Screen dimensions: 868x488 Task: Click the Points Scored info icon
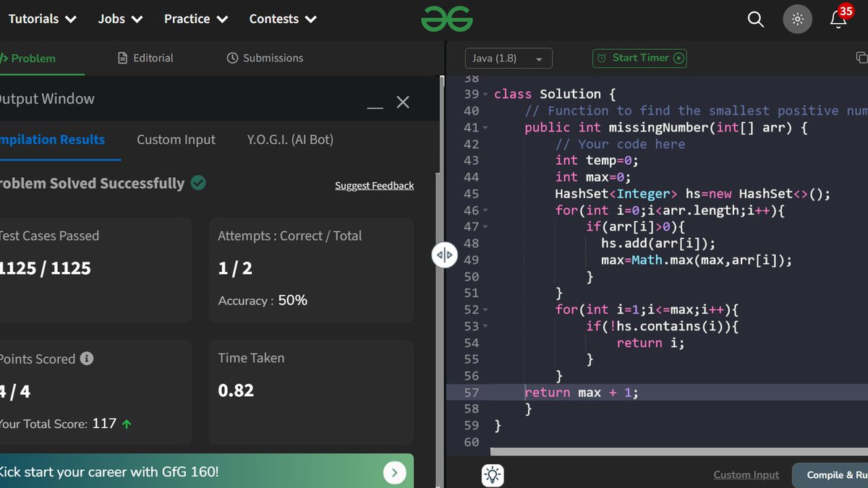tap(87, 359)
